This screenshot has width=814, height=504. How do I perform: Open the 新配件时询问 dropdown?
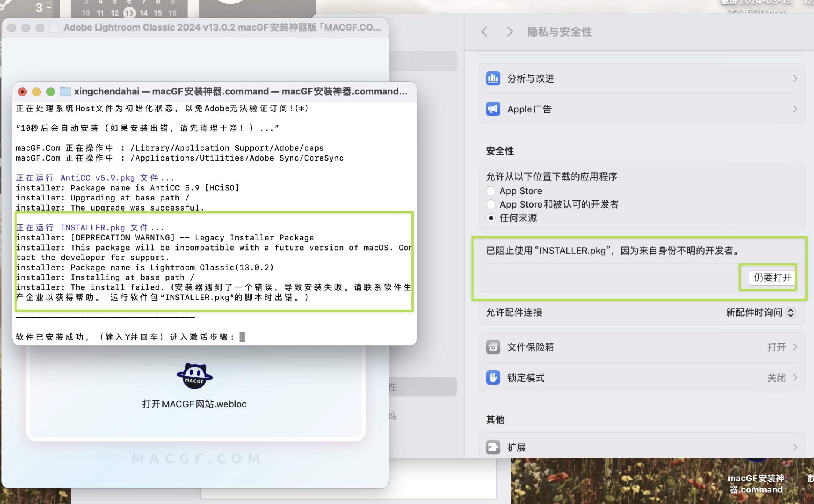point(761,313)
